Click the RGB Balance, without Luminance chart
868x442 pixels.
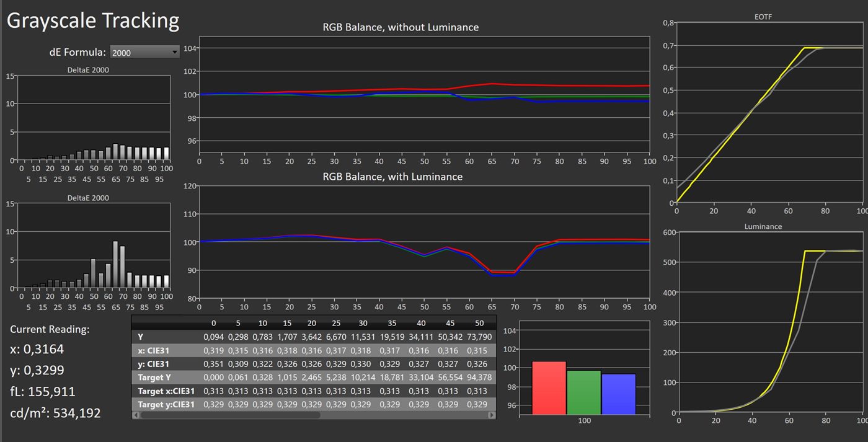(424, 99)
